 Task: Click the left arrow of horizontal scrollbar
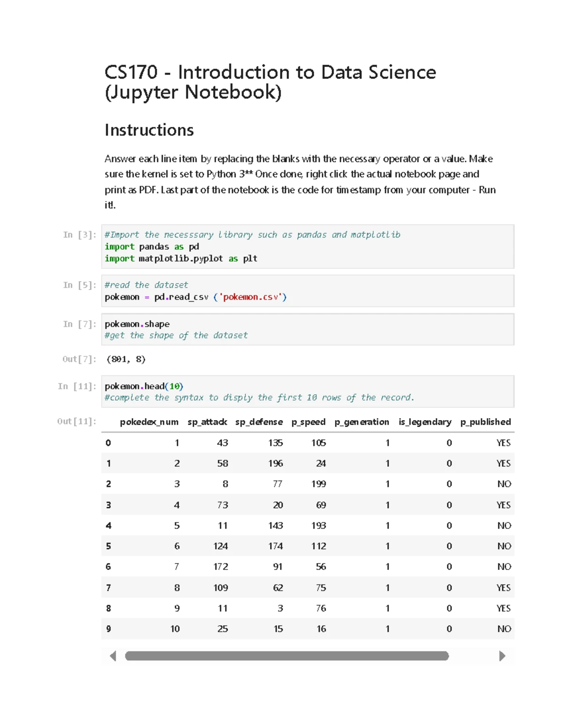[x=113, y=656]
